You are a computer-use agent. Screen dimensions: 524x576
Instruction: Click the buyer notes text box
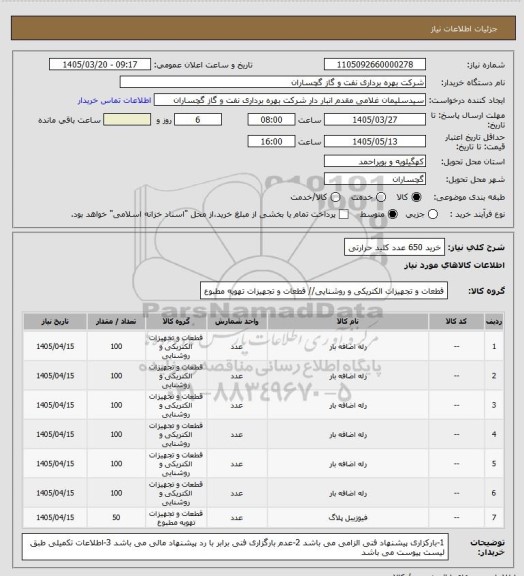(235, 547)
